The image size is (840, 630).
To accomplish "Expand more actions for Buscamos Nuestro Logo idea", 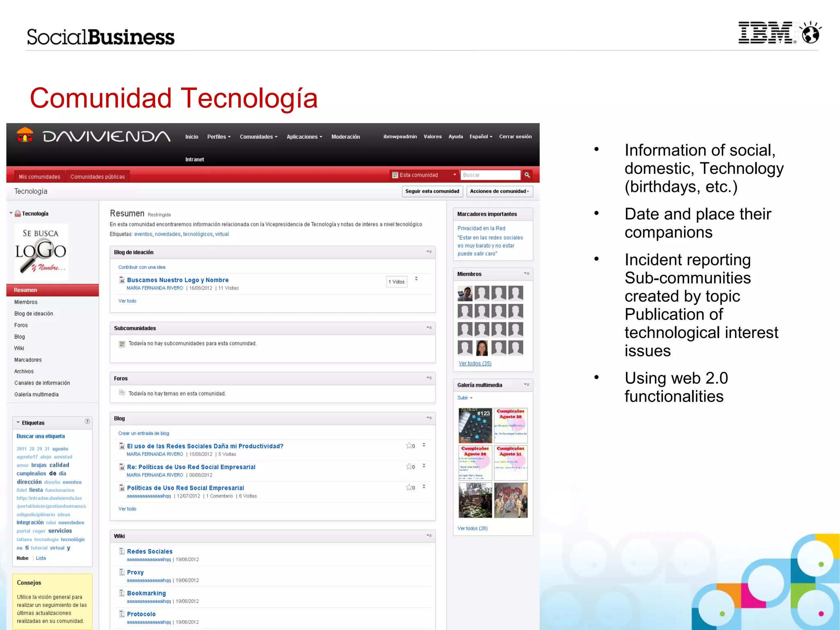I will 416,278.
